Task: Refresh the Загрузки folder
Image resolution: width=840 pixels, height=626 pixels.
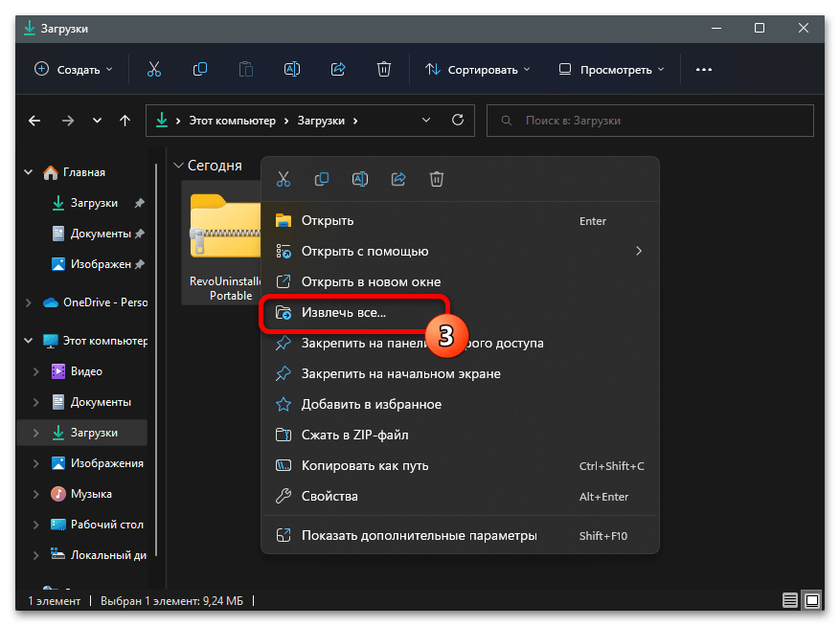Action: pos(458,120)
